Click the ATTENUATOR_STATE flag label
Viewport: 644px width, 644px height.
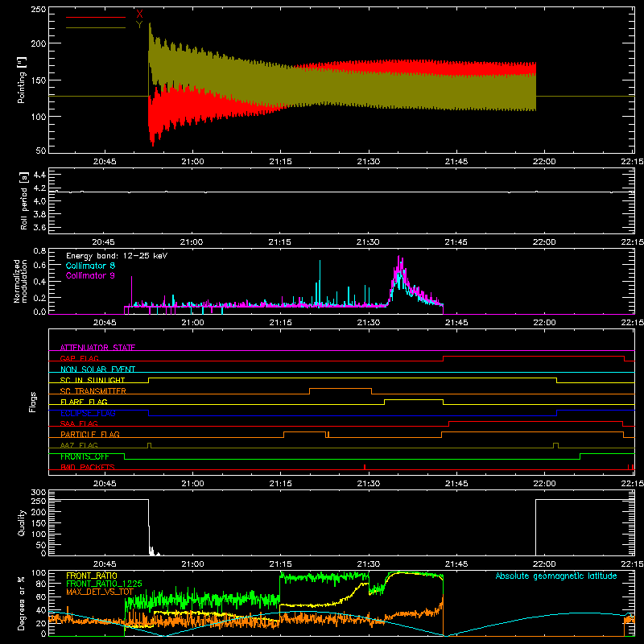coord(97,348)
